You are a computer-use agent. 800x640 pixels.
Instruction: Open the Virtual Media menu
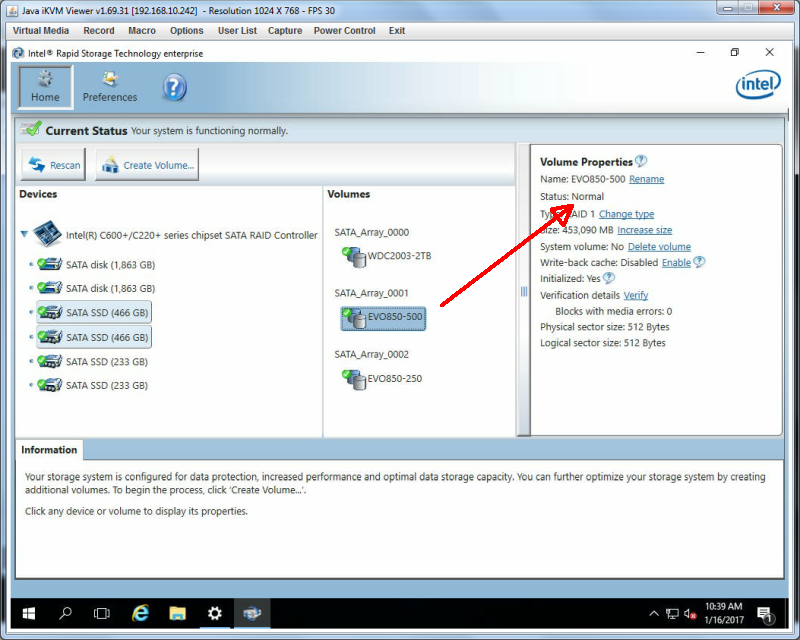click(41, 31)
